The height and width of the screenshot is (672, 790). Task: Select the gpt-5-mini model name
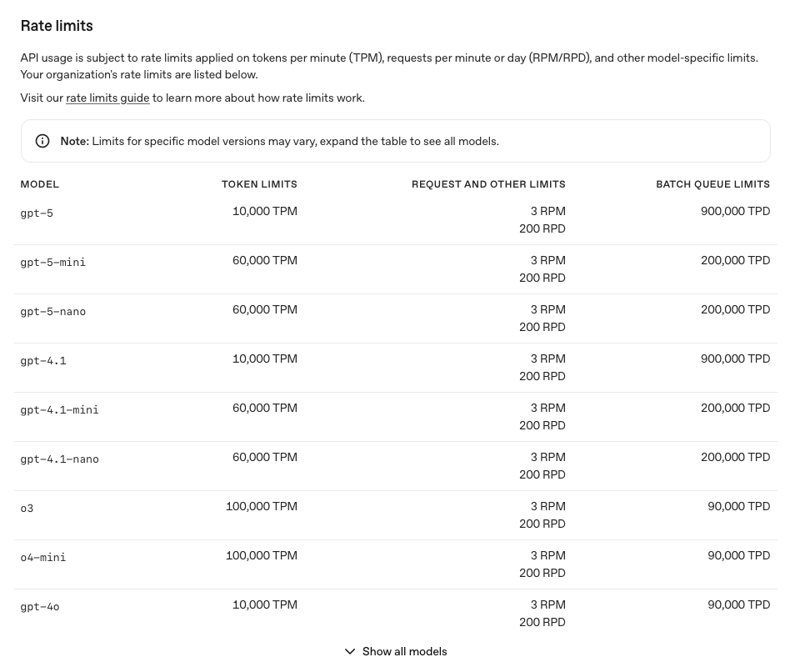click(x=53, y=263)
